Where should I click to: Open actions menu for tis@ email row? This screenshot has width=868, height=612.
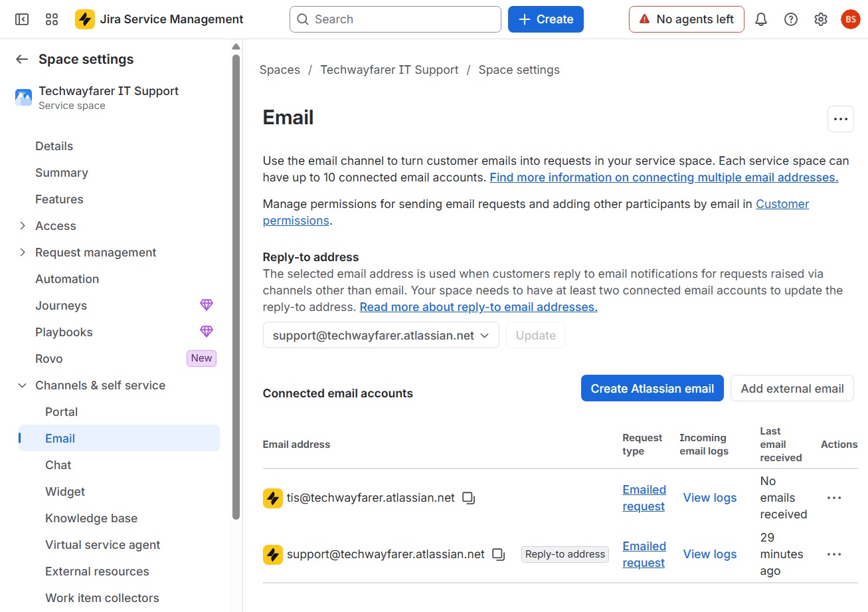click(834, 498)
